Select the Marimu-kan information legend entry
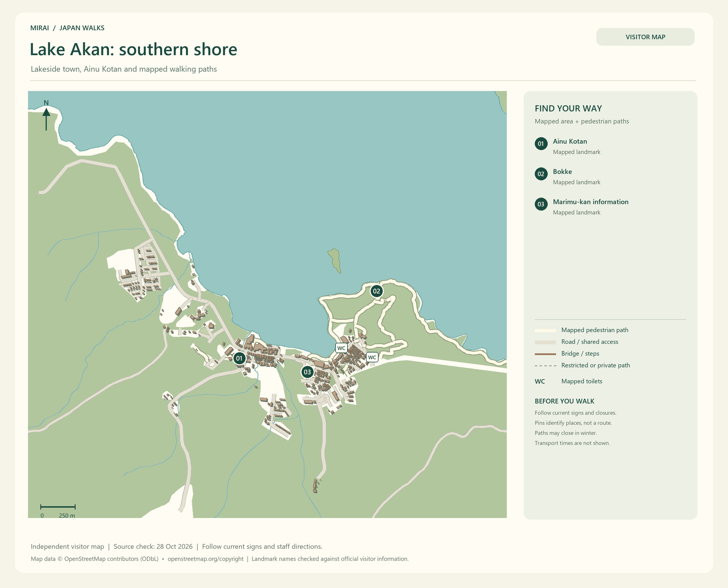 coord(581,207)
